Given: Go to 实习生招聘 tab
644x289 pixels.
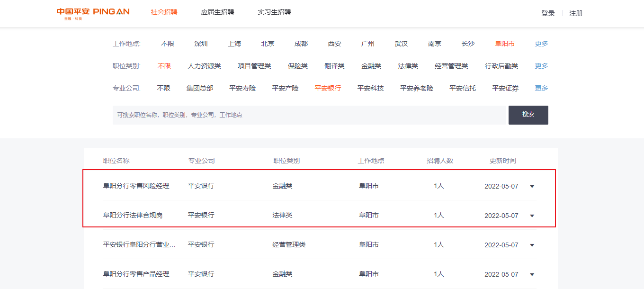Looking at the screenshot, I should (x=274, y=12).
